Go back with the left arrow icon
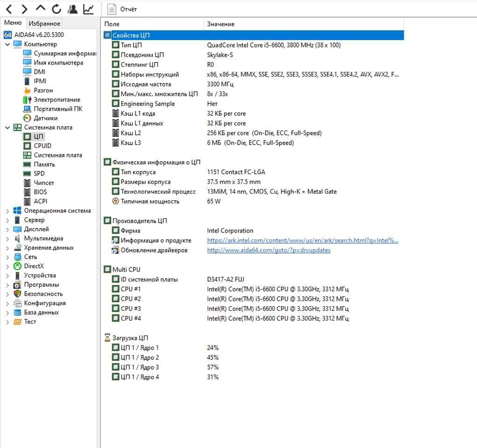Image resolution: width=477 pixels, height=448 pixels. (x=9, y=9)
